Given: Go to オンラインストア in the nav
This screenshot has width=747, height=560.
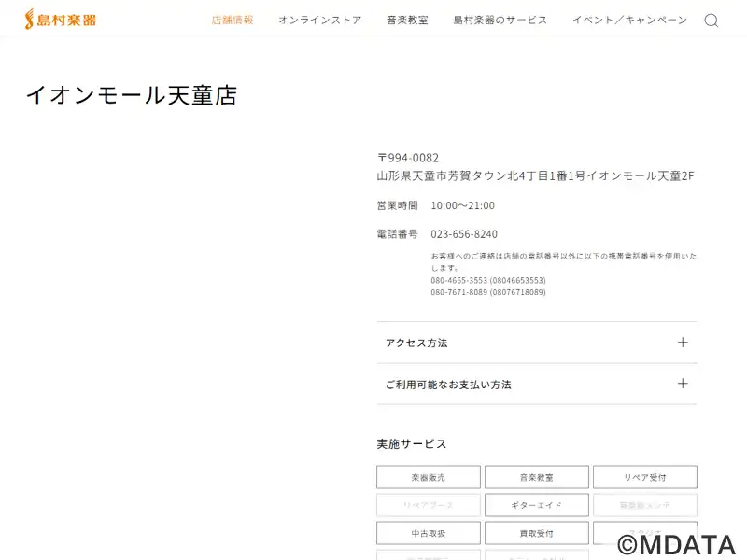Looking at the screenshot, I should [x=319, y=20].
